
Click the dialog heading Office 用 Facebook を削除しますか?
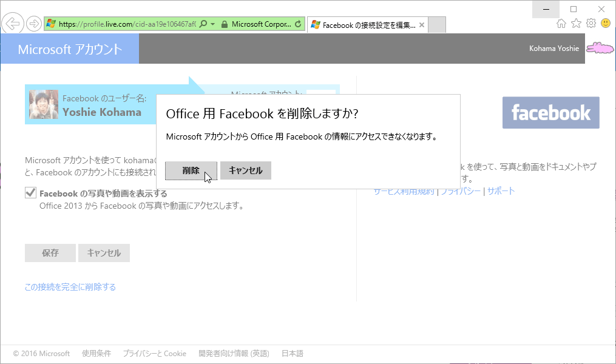click(x=262, y=114)
